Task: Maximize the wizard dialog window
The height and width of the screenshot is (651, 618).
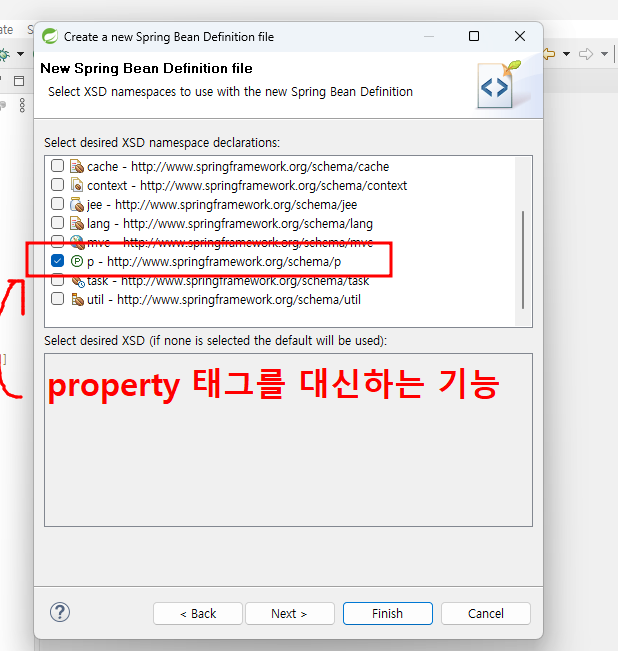Action: pyautogui.click(x=474, y=37)
